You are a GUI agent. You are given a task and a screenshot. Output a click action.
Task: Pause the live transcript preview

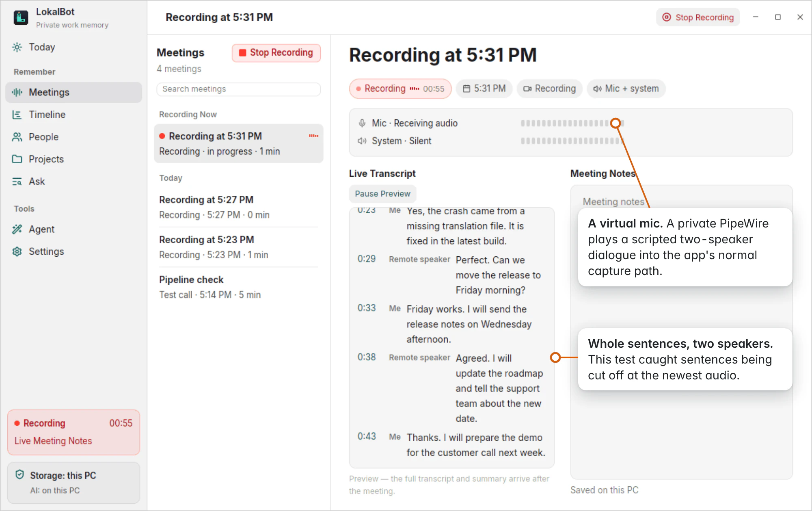coord(382,194)
